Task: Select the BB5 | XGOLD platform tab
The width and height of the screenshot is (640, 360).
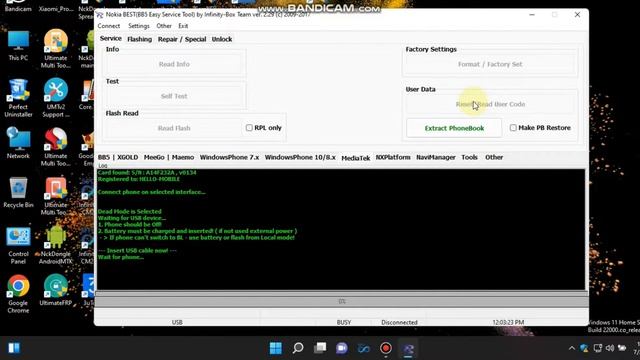Action: pyautogui.click(x=118, y=157)
